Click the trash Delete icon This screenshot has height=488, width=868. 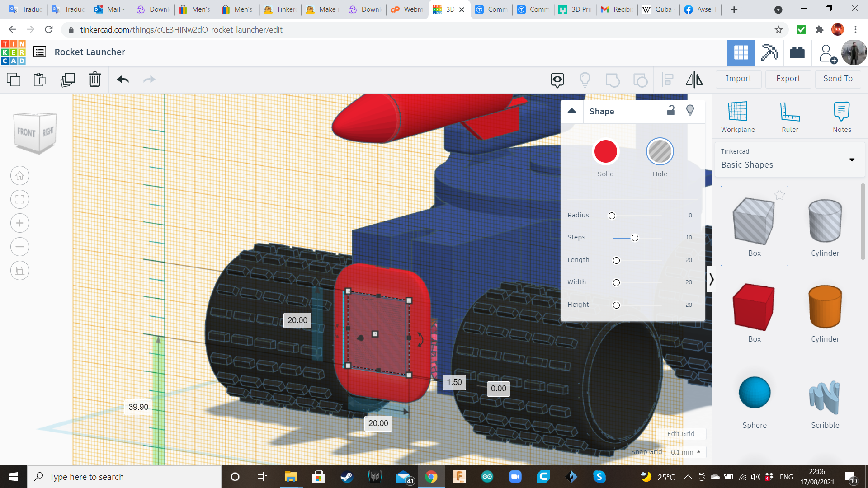click(94, 80)
